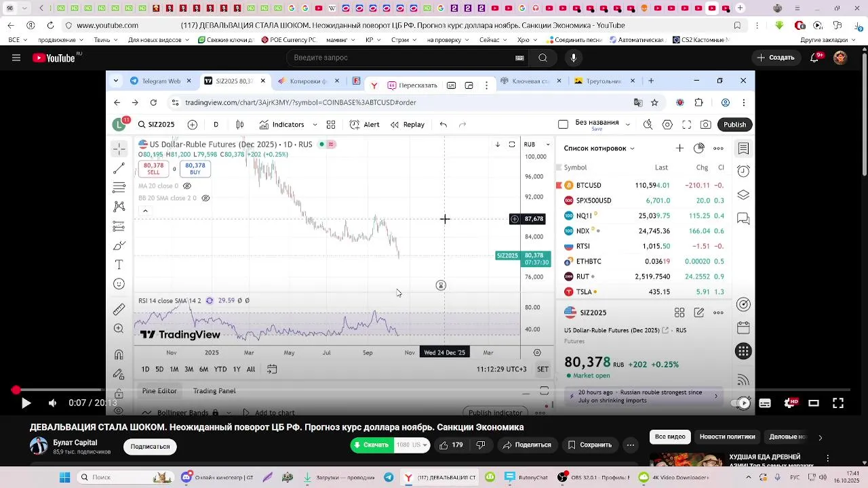Open the Pine Editor tab
The height and width of the screenshot is (488, 868).
159,391
